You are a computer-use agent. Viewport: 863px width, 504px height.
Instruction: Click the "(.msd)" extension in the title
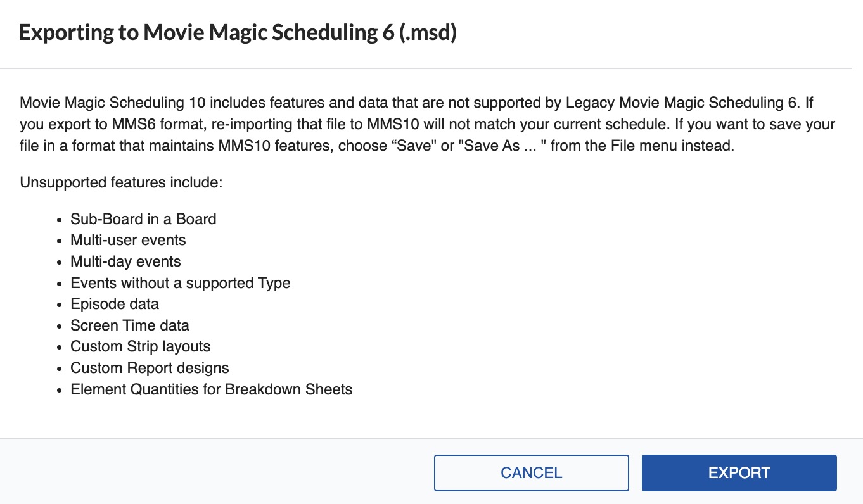(x=428, y=33)
